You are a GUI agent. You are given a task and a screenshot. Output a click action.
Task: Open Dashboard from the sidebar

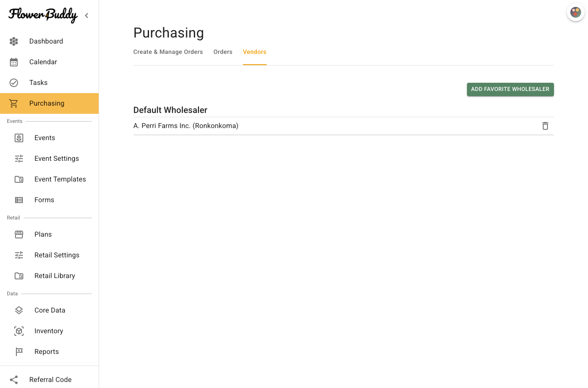[49, 41]
